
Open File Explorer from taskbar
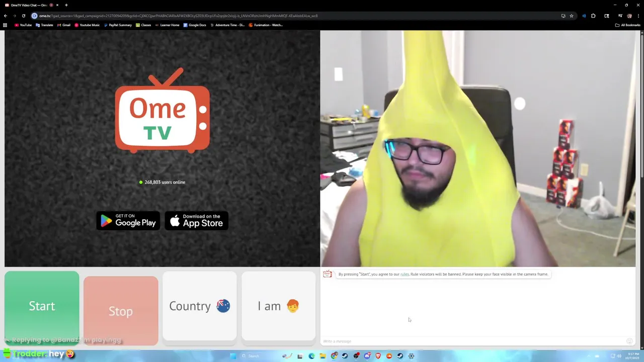click(323, 356)
